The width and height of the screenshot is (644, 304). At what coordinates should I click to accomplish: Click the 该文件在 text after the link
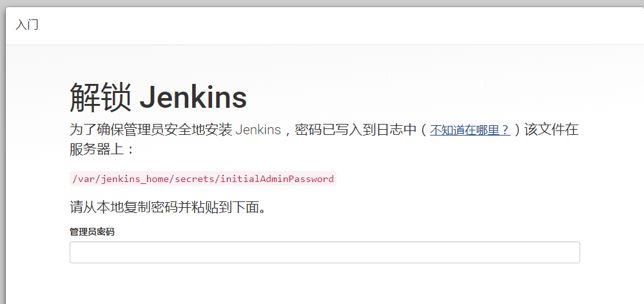(x=552, y=130)
